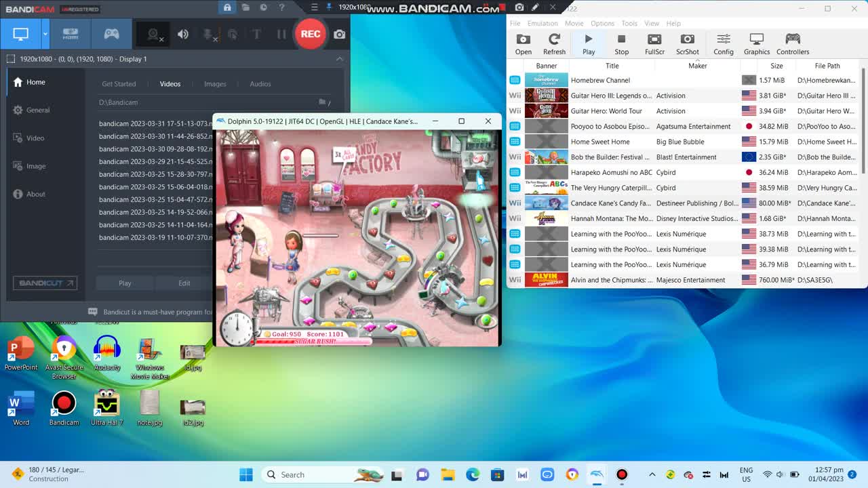The width and height of the screenshot is (868, 488).
Task: Show hidden system tray icons chevron
Action: click(x=652, y=474)
